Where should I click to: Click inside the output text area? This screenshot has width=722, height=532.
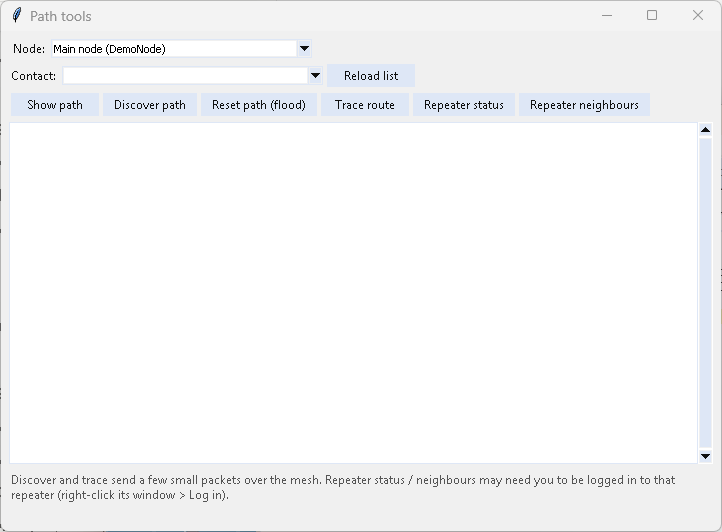coord(353,293)
